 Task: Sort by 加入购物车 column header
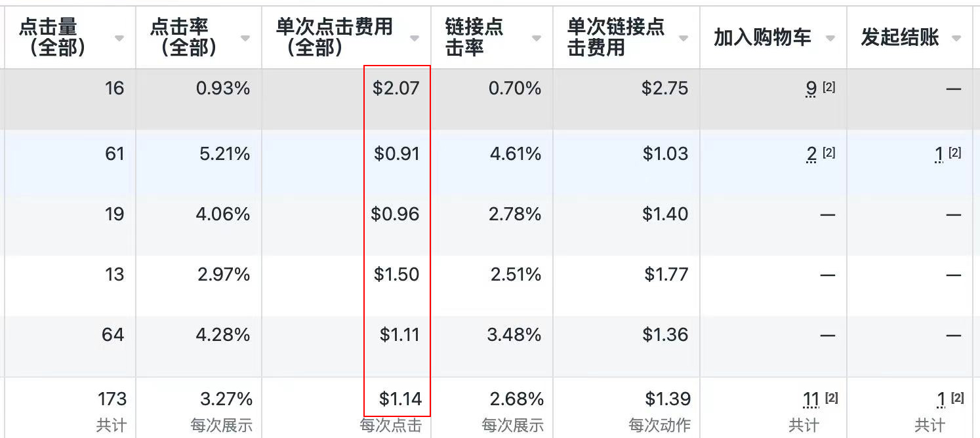pos(762,38)
